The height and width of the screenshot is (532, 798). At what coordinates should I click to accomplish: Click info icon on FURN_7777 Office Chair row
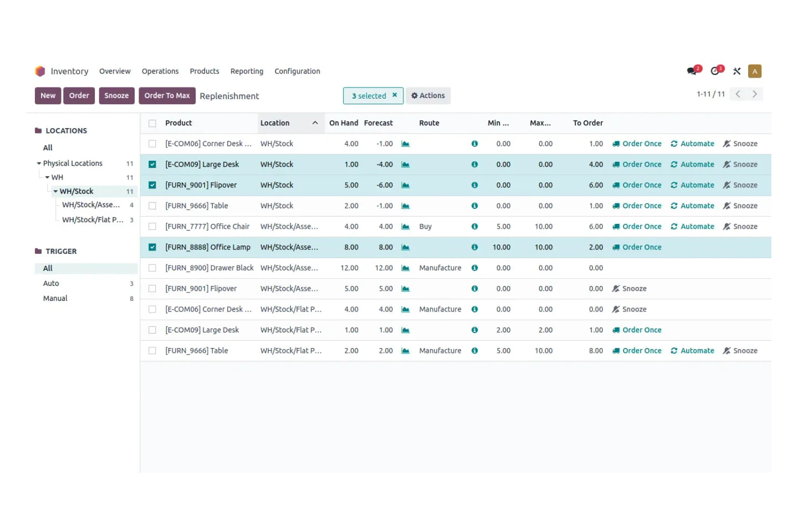click(474, 227)
